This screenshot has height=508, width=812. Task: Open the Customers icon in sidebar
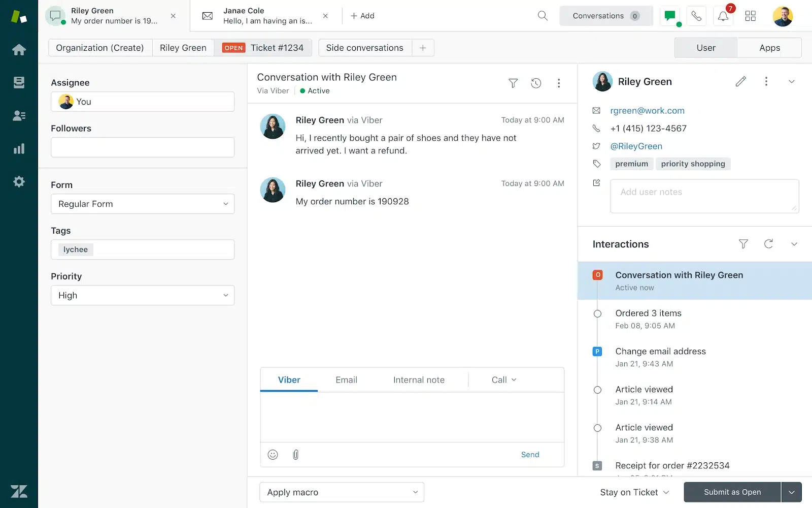(x=19, y=115)
